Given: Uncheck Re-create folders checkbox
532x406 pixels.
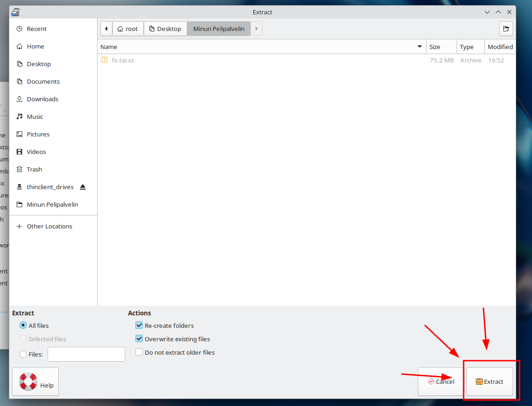Looking at the screenshot, I should click(139, 326).
